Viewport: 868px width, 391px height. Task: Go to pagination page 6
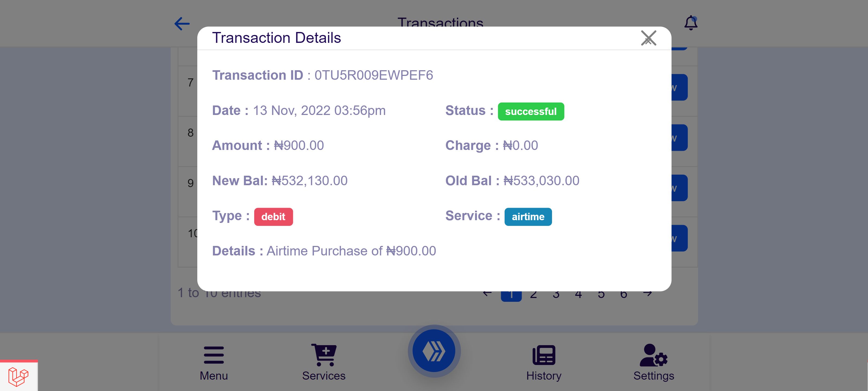(x=623, y=295)
